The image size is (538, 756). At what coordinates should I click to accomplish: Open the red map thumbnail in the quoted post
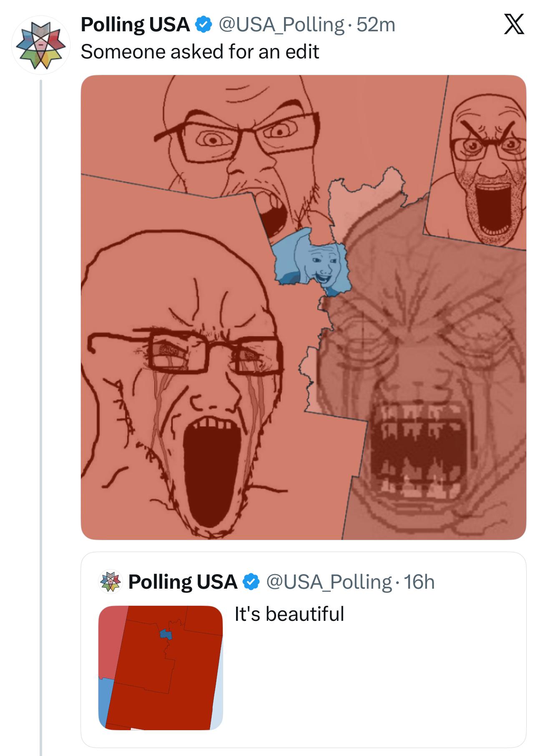161,668
